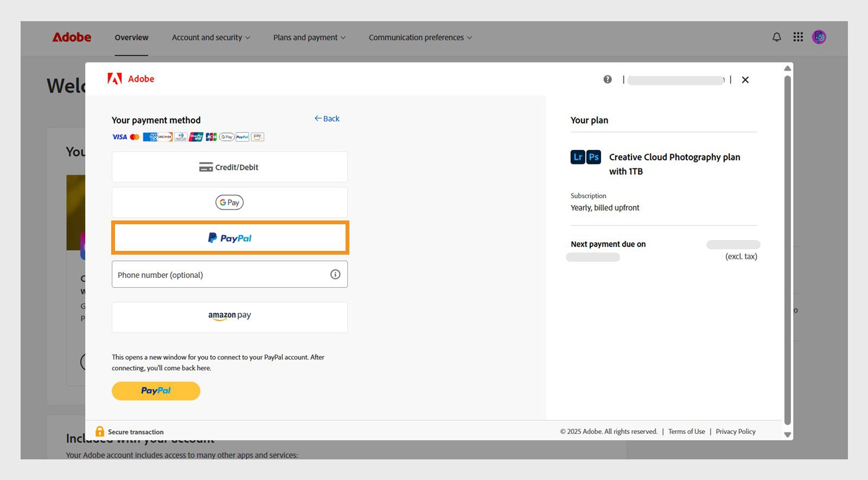Click the 'Yearly, billed upfront' text
Screen dimensions: 868x480
coord(605,207)
